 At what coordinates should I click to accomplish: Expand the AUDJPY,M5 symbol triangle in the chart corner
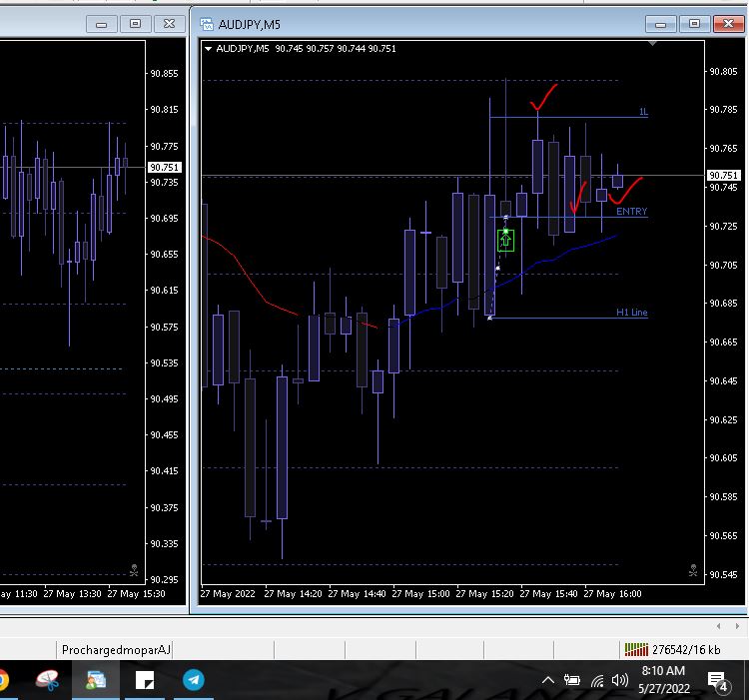(x=208, y=48)
